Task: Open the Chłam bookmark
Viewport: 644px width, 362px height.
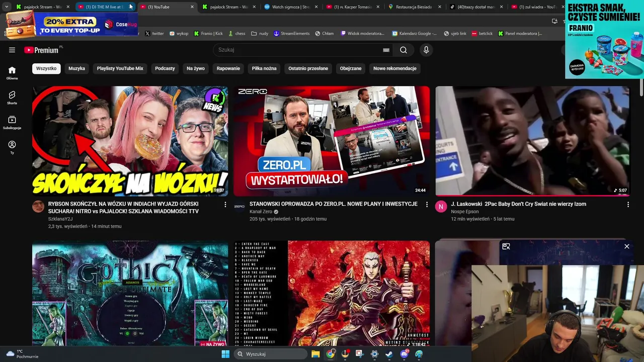Action: pos(325,34)
